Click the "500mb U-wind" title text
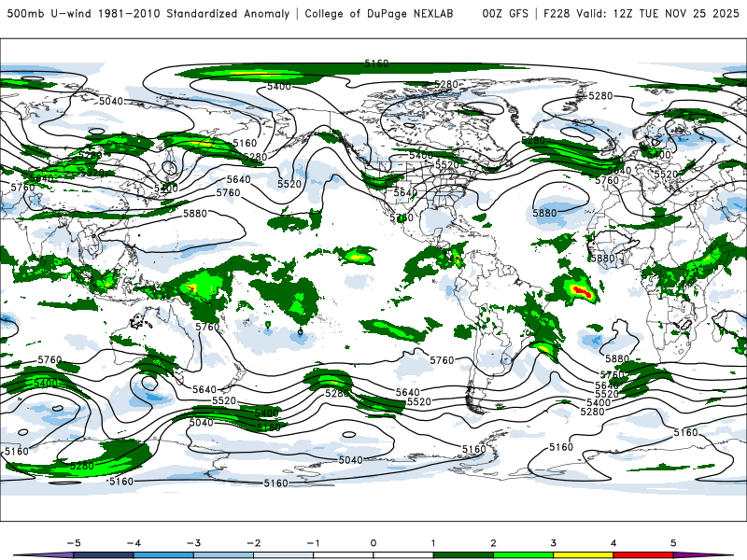Viewport: 747px width, 560px height. pyautogui.click(x=49, y=13)
